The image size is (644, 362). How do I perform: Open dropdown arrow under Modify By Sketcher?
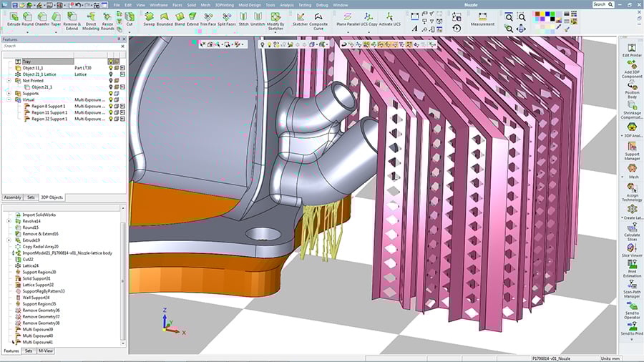coord(274,32)
